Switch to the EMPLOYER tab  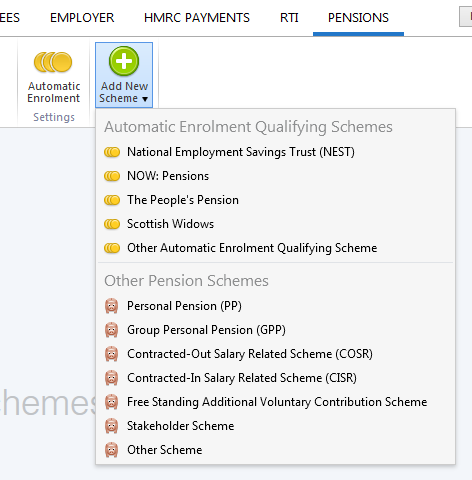[x=82, y=18]
